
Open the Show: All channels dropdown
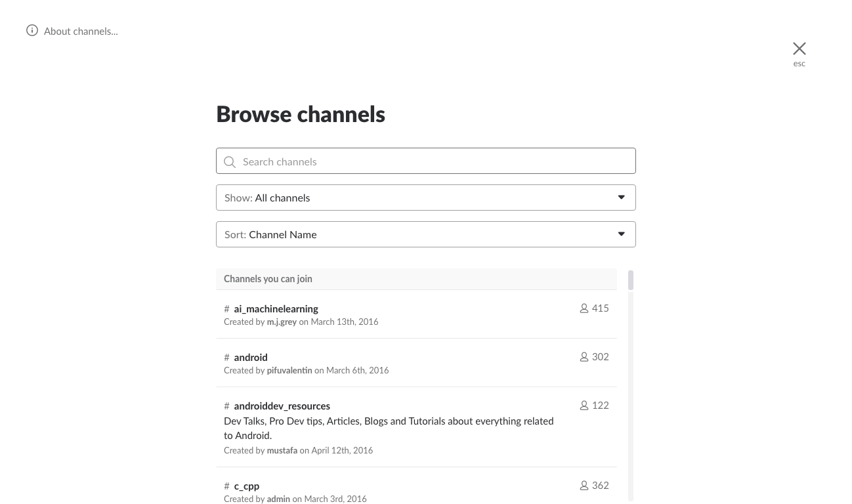coord(426,197)
